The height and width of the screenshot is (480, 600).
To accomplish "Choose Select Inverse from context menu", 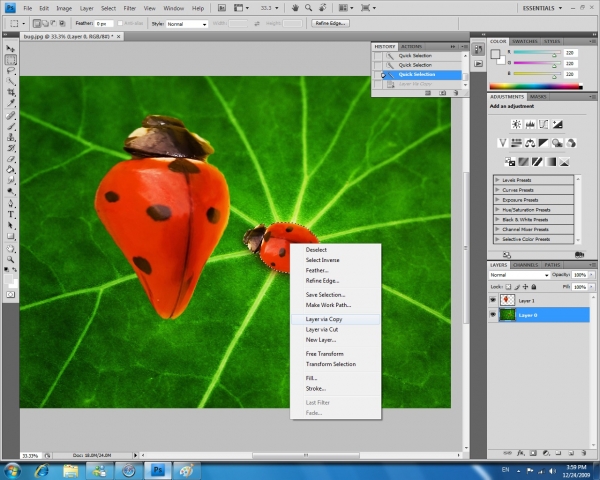I will [336, 260].
